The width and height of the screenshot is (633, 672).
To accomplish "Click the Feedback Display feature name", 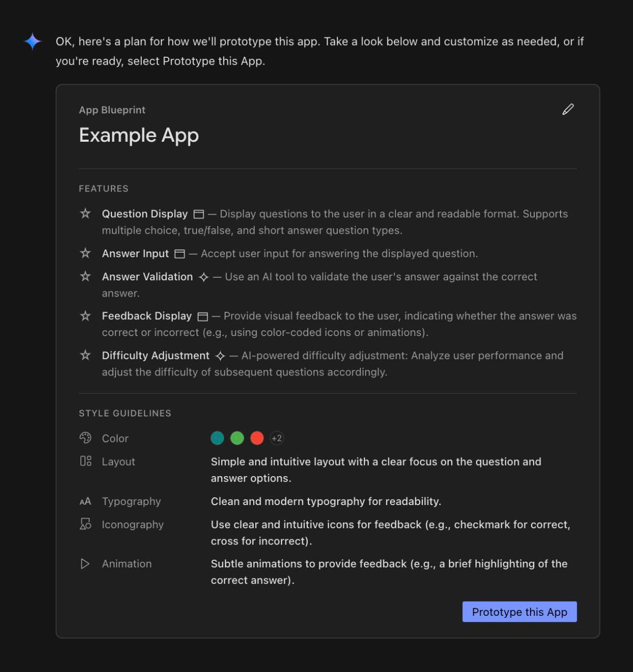I will (147, 316).
